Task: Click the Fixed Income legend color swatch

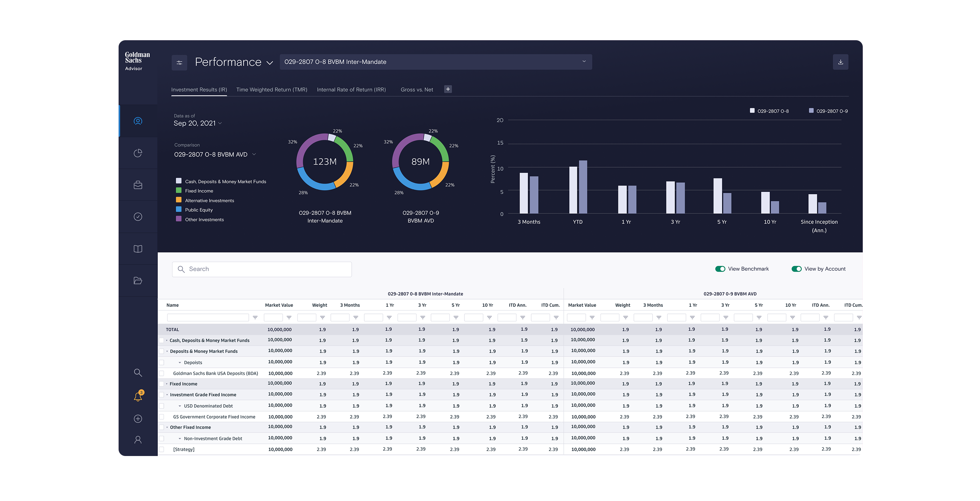Action: [179, 191]
